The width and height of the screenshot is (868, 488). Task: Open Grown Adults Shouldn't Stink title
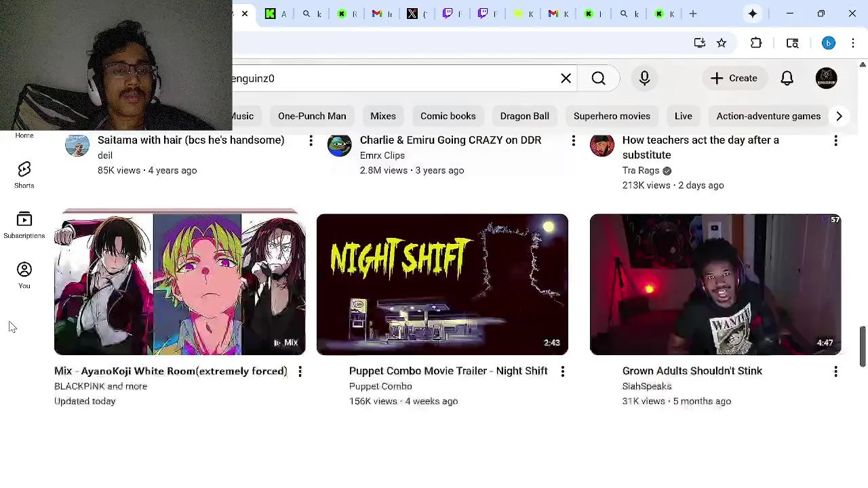[692, 371]
